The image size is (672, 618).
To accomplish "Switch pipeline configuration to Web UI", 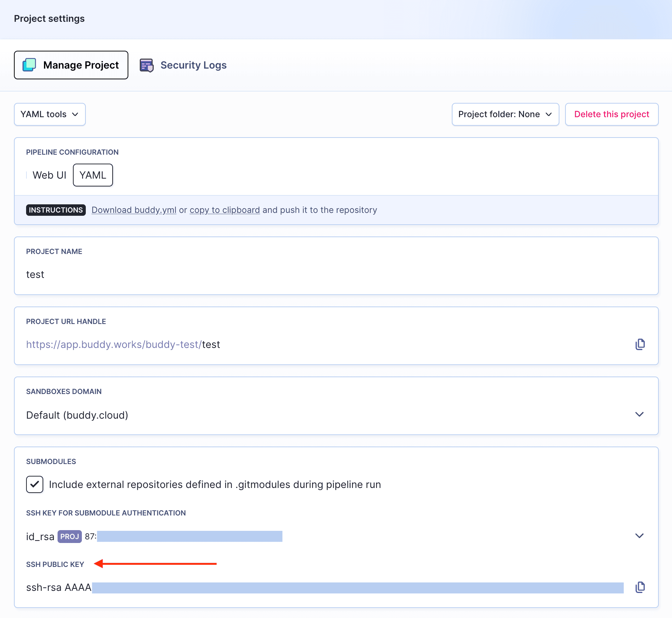I will [49, 175].
